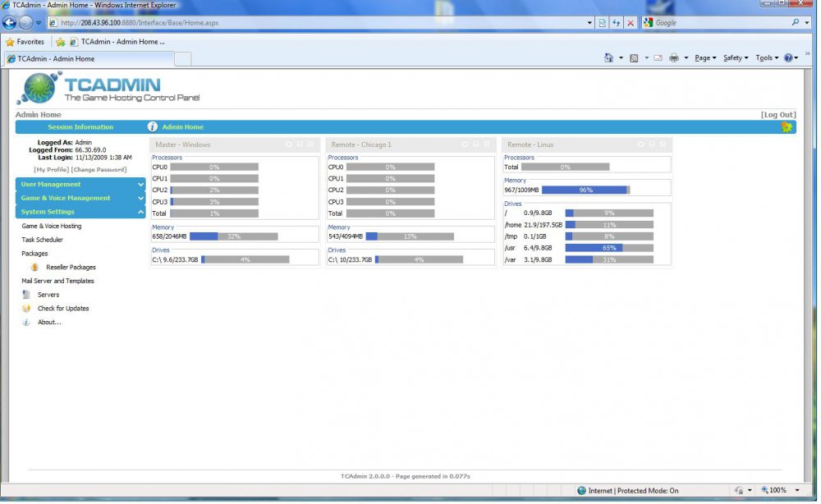Open the Change Password link
This screenshot has width=821, height=504.
pos(99,170)
